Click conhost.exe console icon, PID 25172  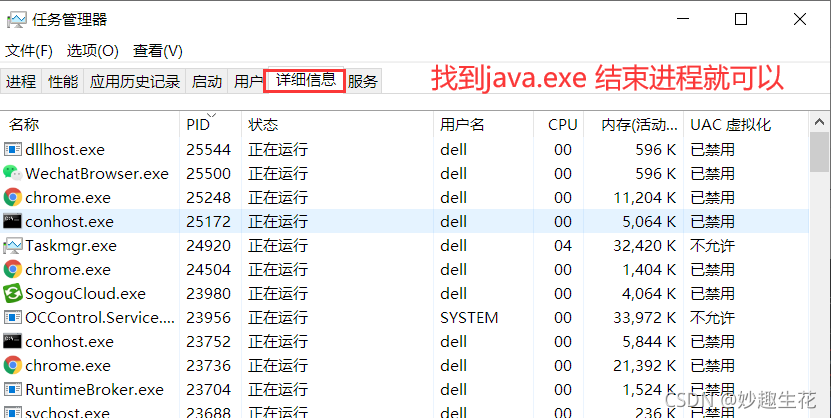tap(12, 221)
